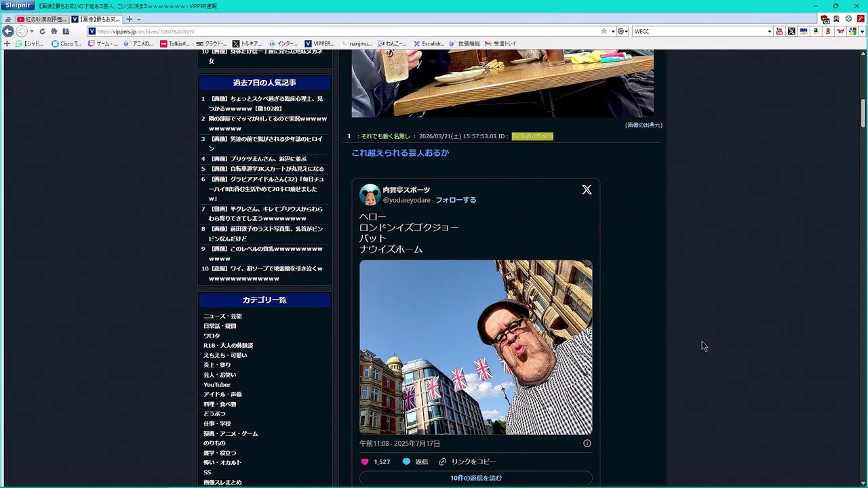Click 10件の返信を読む button
Screen dimensions: 868x488
pos(475,478)
